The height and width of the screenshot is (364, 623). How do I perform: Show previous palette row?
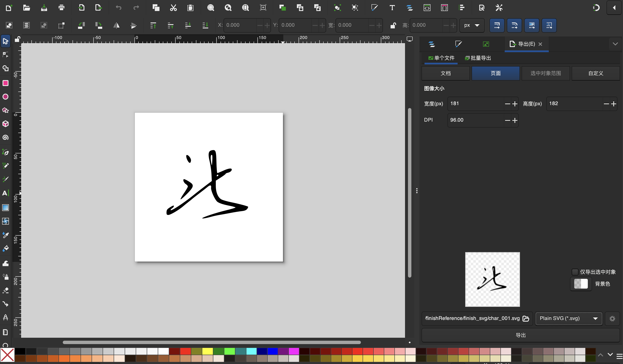[601, 355]
